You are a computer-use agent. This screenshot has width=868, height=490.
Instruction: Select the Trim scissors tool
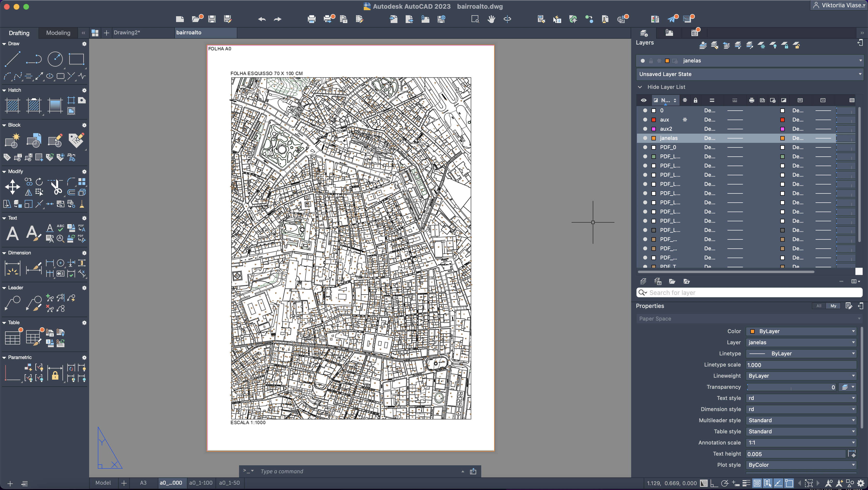coord(56,187)
